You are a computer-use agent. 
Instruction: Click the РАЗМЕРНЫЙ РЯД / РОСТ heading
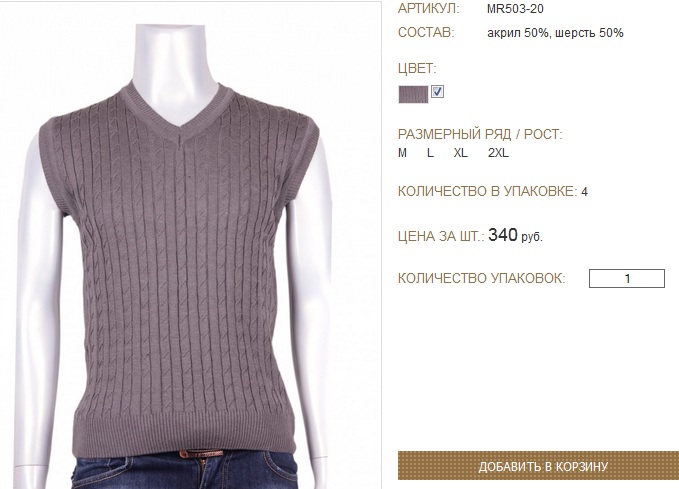480,134
